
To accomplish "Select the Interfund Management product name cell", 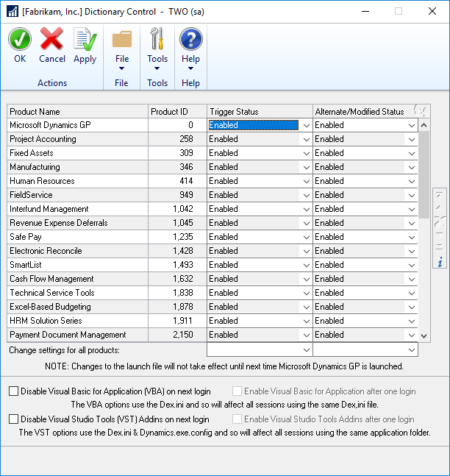I will [78, 209].
